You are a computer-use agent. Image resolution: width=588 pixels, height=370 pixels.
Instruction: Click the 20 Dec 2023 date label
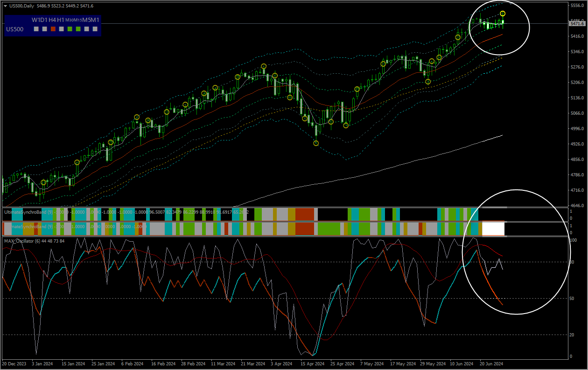[14, 363]
